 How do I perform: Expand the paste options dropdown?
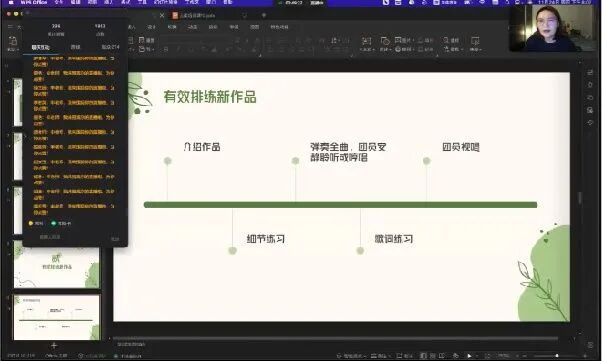(12, 50)
